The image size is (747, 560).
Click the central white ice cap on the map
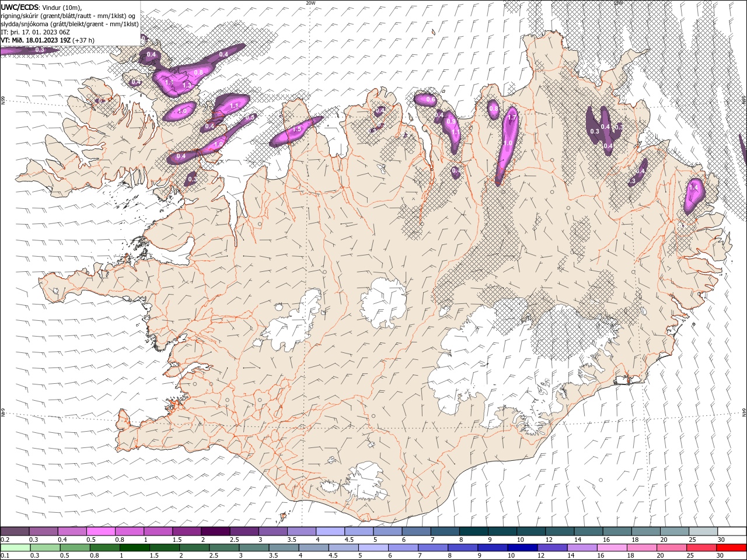click(x=383, y=303)
